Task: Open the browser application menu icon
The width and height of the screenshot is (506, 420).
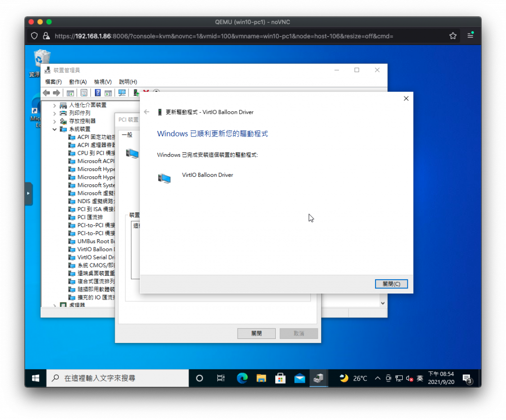Action: pos(470,35)
